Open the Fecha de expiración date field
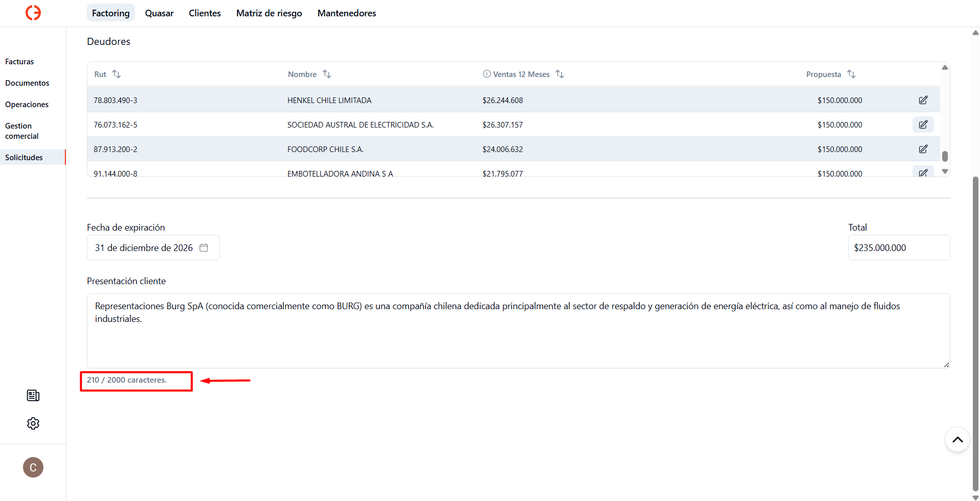The height and width of the screenshot is (501, 980). click(x=153, y=247)
